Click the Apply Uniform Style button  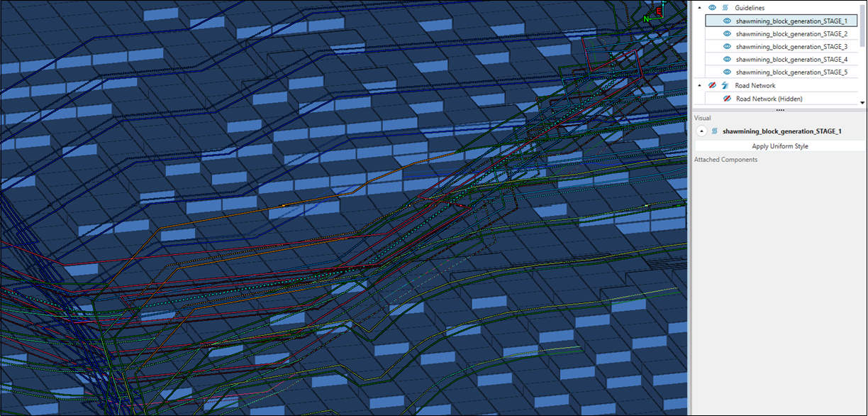coord(780,146)
